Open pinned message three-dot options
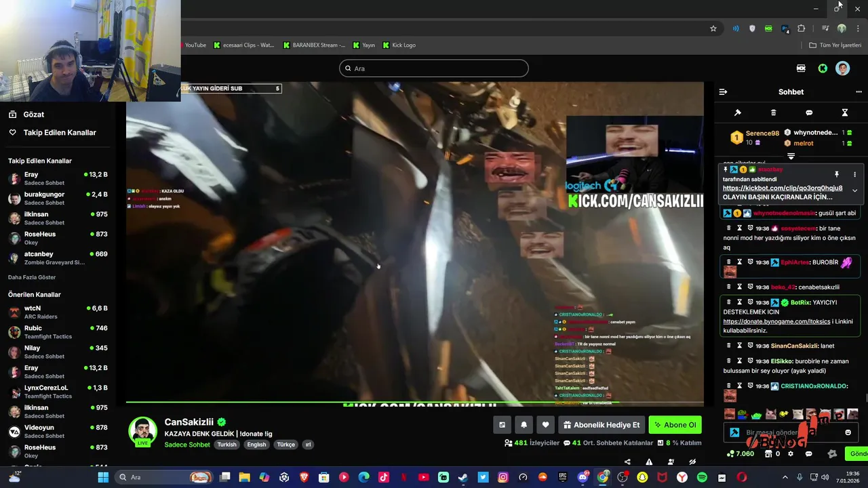868x488 pixels. point(854,174)
